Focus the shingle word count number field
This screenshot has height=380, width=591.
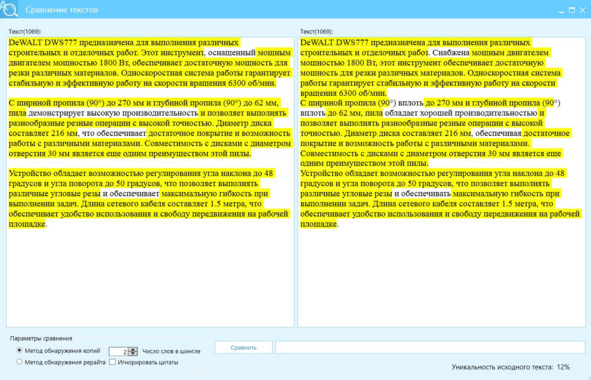pos(118,351)
